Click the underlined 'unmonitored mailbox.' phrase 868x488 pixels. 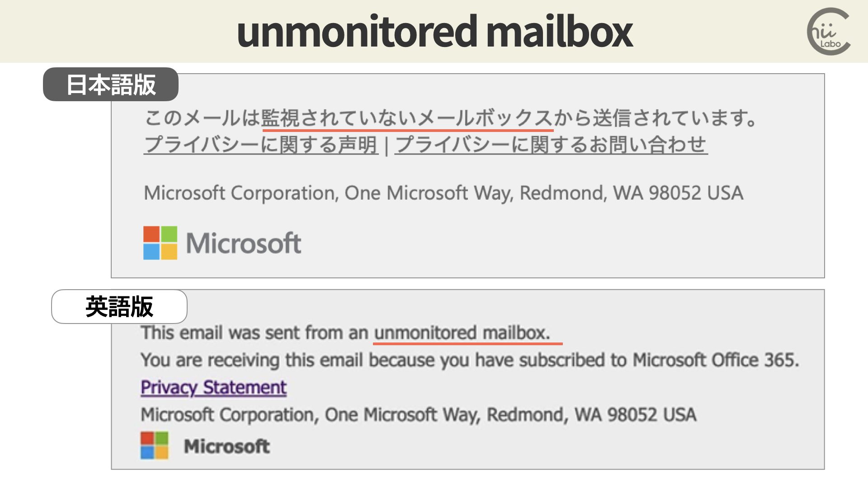(462, 333)
